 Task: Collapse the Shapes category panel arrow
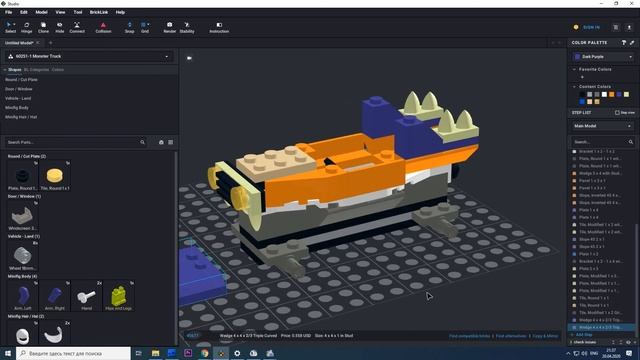tap(5, 70)
